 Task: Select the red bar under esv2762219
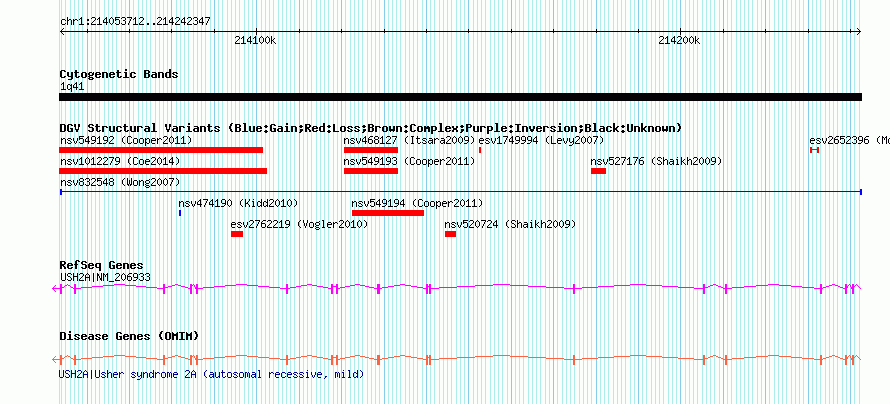coord(237,234)
